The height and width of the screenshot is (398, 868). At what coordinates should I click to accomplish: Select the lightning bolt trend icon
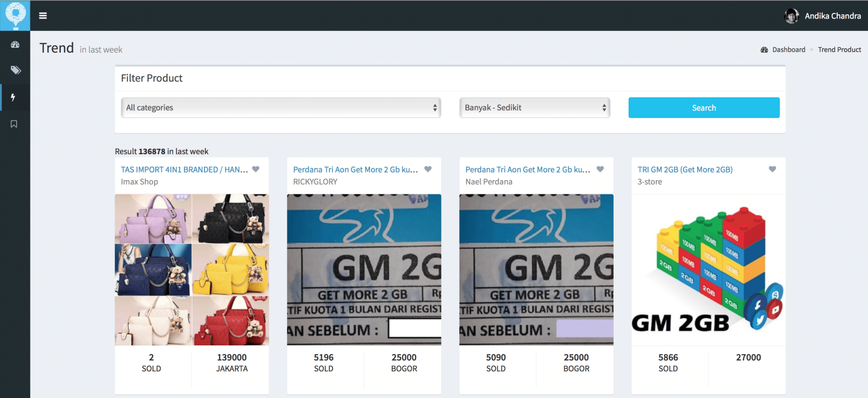[13, 97]
